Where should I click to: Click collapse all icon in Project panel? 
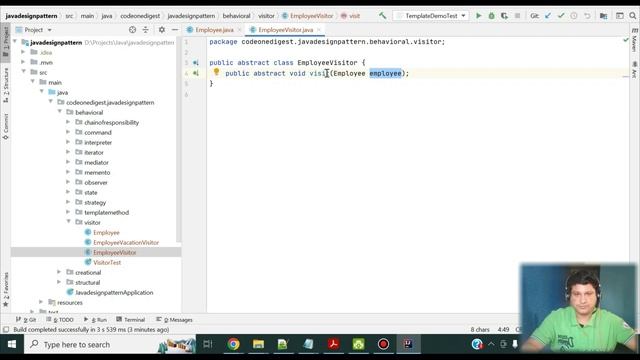pyautogui.click(x=146, y=30)
